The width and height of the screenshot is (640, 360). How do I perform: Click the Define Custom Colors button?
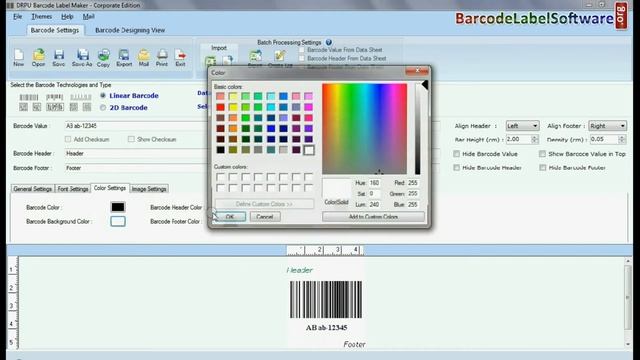tap(264, 204)
